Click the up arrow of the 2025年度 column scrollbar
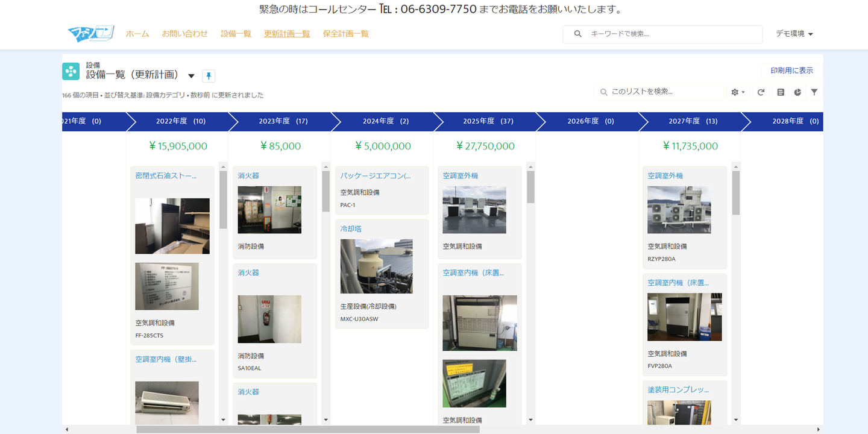The width and height of the screenshot is (868, 434). point(531,166)
